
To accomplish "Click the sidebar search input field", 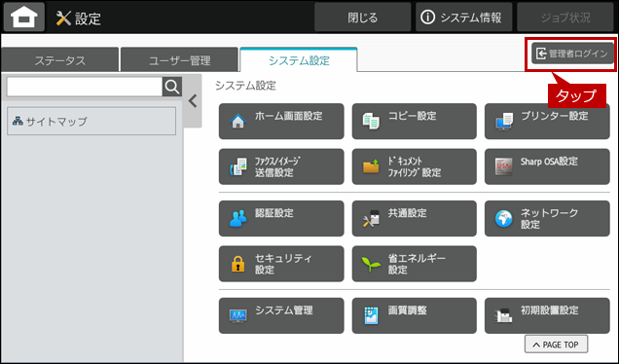I will [85, 87].
